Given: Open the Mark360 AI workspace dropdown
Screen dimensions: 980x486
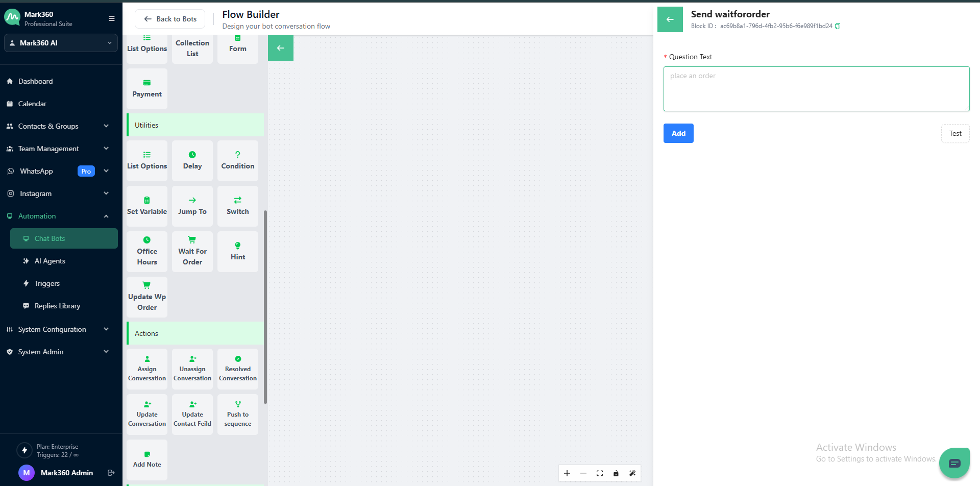Looking at the screenshot, I should [x=61, y=43].
